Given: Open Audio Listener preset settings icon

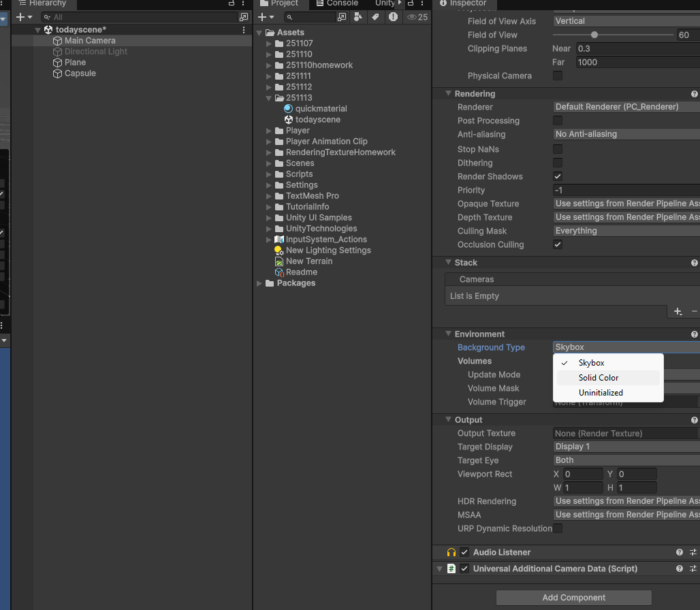Looking at the screenshot, I should 693,552.
